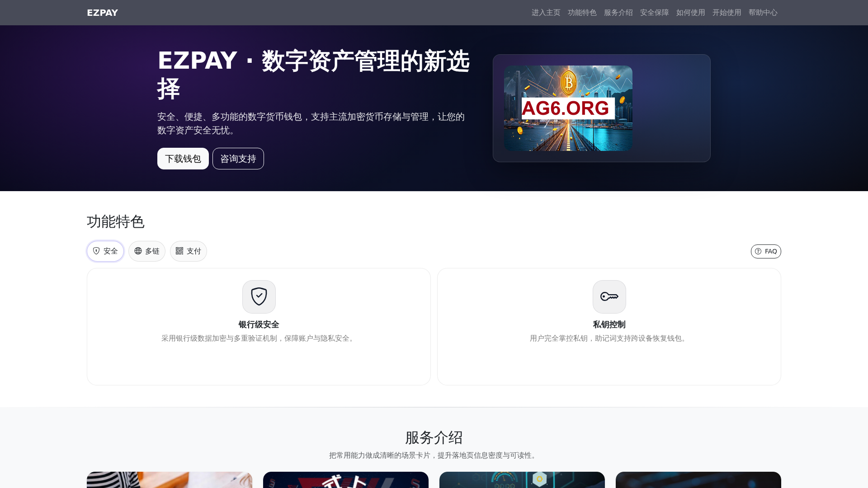This screenshot has width=868, height=488.
Task: Open the fourth dark service card image
Action: pos(698,480)
